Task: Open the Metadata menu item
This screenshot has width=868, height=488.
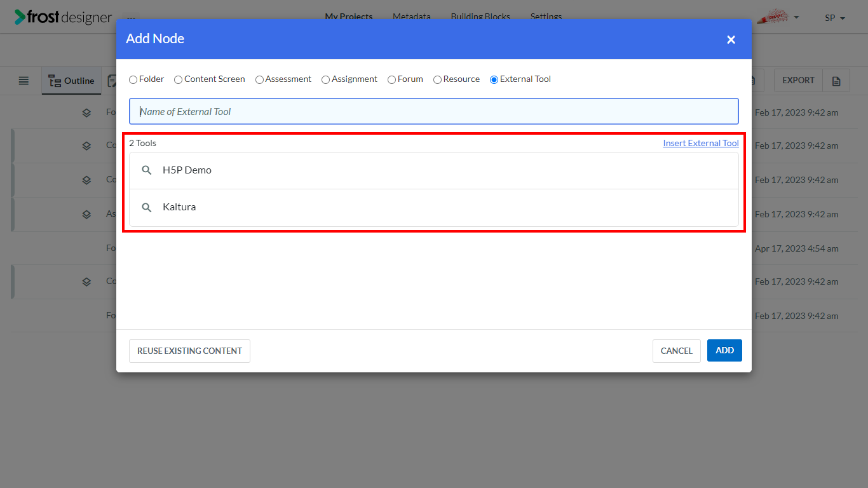Action: [412, 17]
